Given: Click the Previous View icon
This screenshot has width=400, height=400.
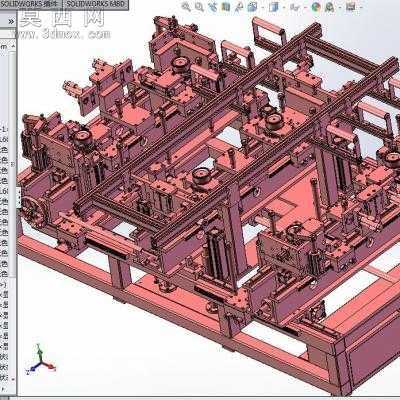Looking at the screenshot, I should click(x=212, y=7).
